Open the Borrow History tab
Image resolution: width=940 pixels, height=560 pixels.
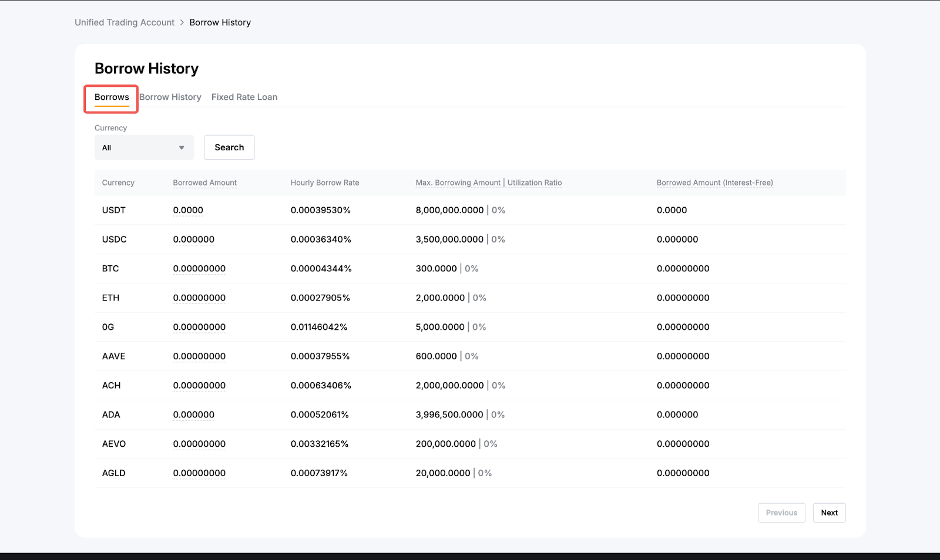tap(170, 97)
